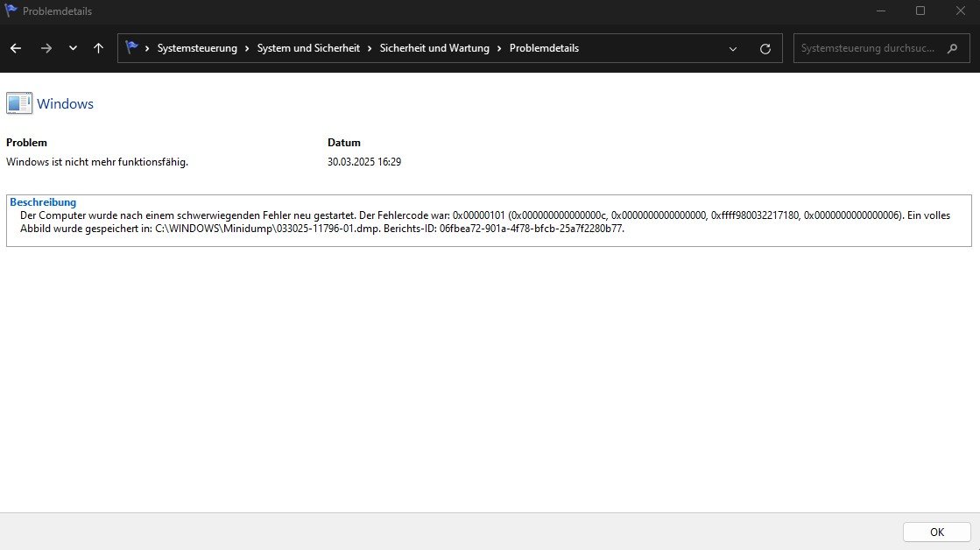Click the search magnifier icon
Screen dimensions: 980x550
pos(953,48)
